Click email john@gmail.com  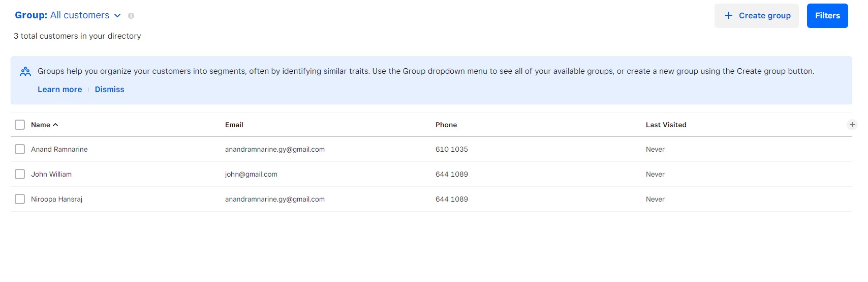click(251, 174)
